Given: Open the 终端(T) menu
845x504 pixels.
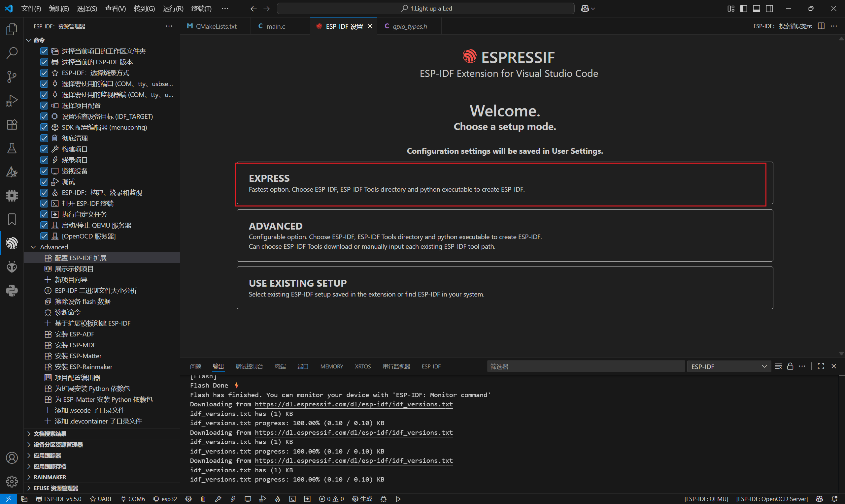Looking at the screenshot, I should pyautogui.click(x=201, y=9).
